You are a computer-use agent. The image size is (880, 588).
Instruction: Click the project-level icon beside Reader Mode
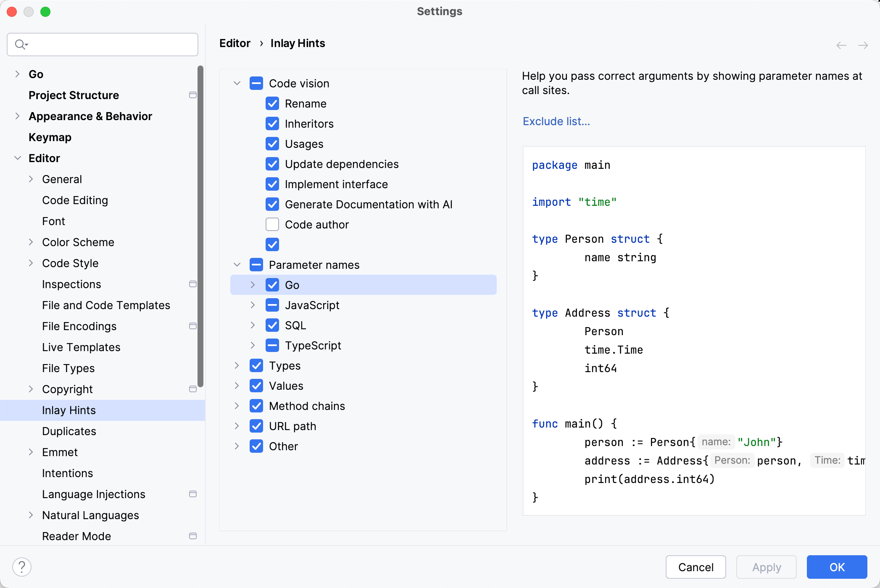[x=193, y=536]
